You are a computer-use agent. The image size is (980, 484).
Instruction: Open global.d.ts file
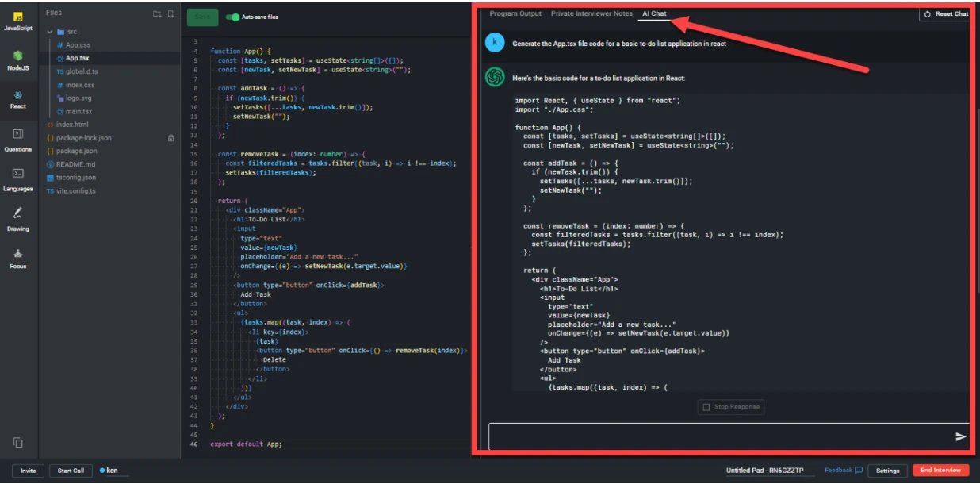tap(78, 71)
